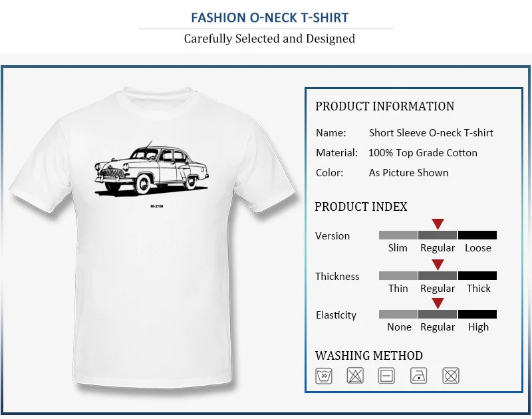Viewport: 532px width, 419px height.
Task: Select the Thick thickness black segment
Action: tap(477, 275)
